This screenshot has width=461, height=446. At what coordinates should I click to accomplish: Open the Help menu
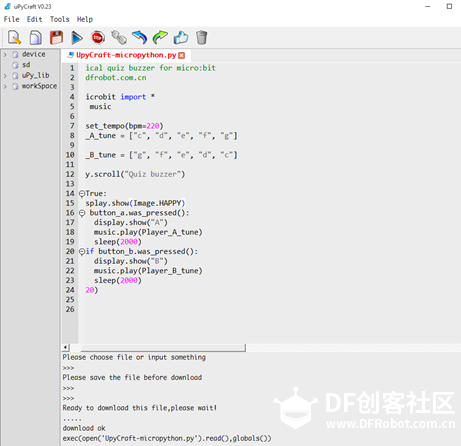pos(85,19)
